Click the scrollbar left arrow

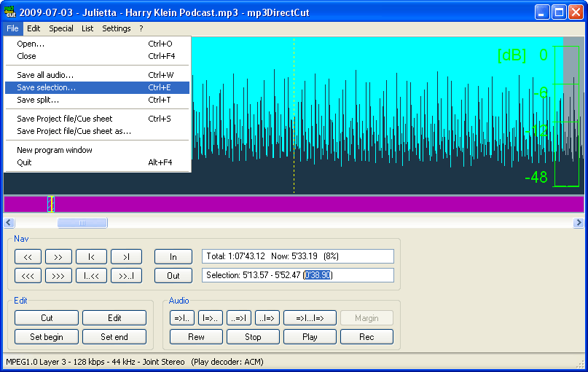coord(9,223)
